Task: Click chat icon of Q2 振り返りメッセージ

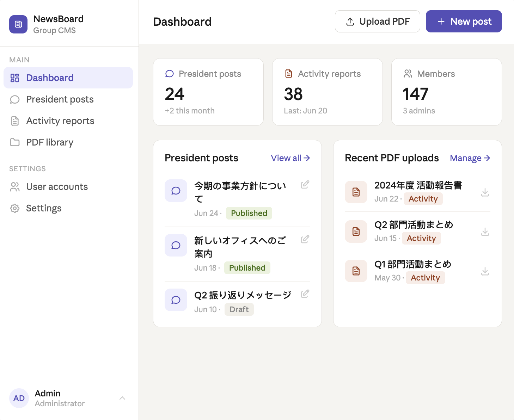Action: click(x=176, y=300)
